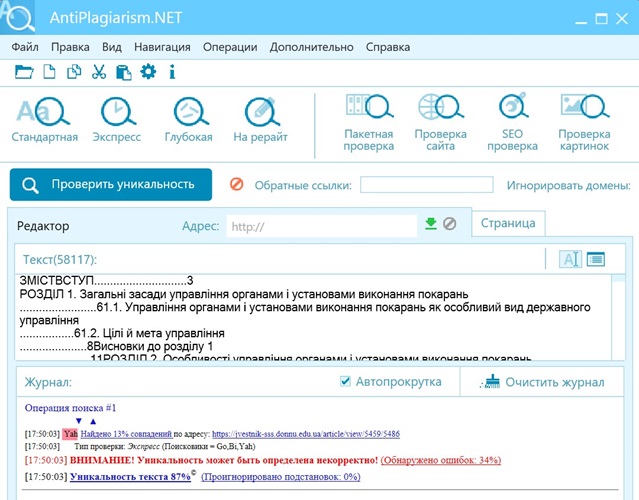This screenshot has height=500, width=639.
Task: Open the Операции menu
Action: point(230,47)
